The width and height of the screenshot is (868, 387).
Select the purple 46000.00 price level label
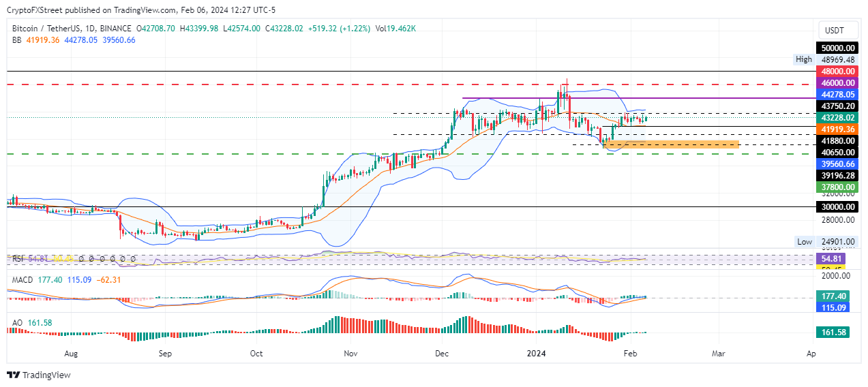coord(837,82)
